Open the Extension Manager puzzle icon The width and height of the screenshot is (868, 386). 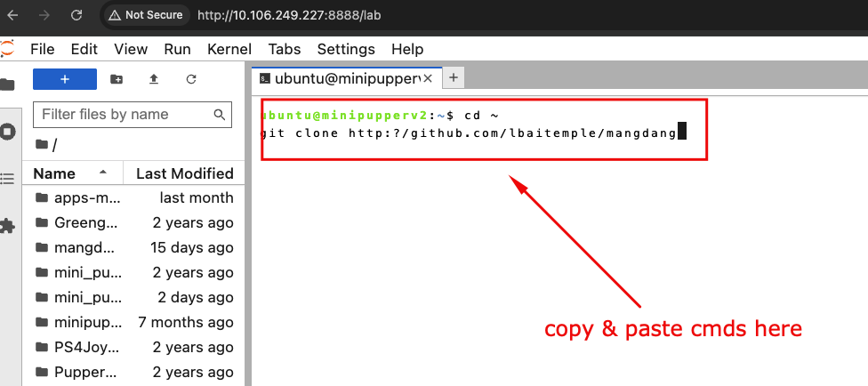click(x=8, y=226)
